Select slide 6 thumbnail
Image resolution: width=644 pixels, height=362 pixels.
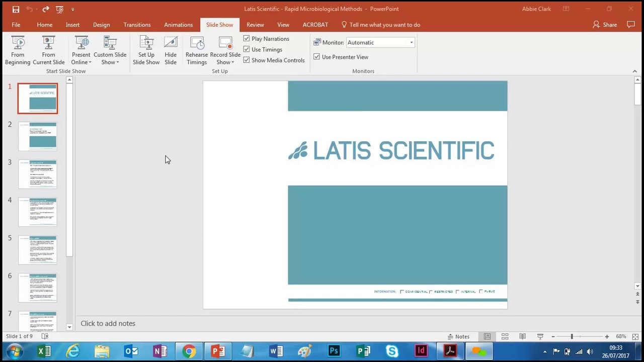click(x=38, y=288)
